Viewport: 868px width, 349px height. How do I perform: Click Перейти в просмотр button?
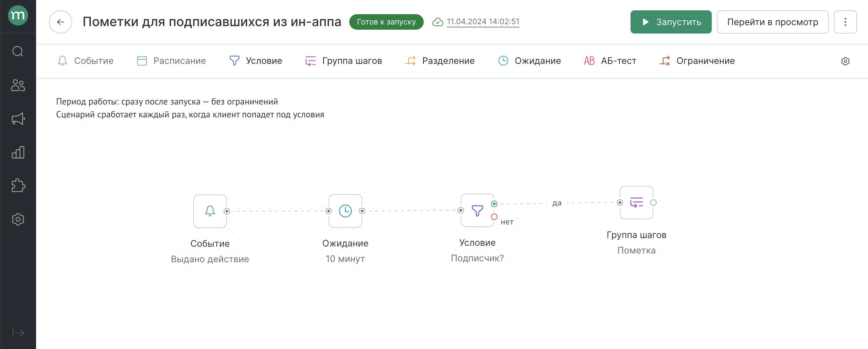[772, 22]
